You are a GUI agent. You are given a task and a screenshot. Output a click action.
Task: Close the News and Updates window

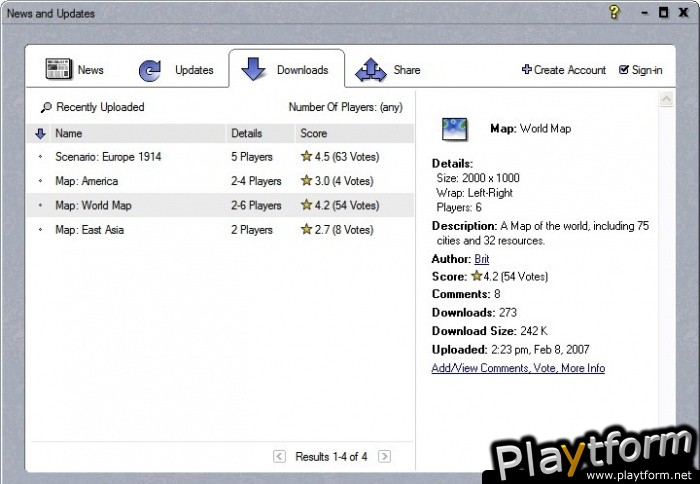683,13
